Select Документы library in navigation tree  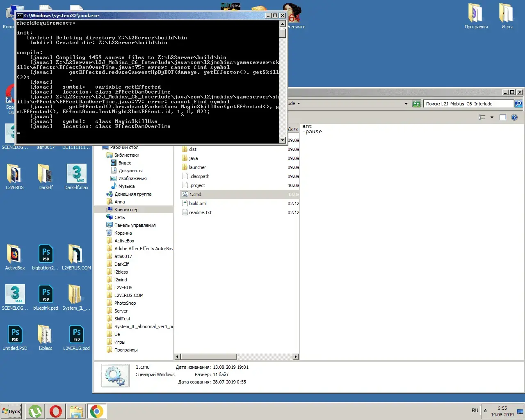pos(130,171)
